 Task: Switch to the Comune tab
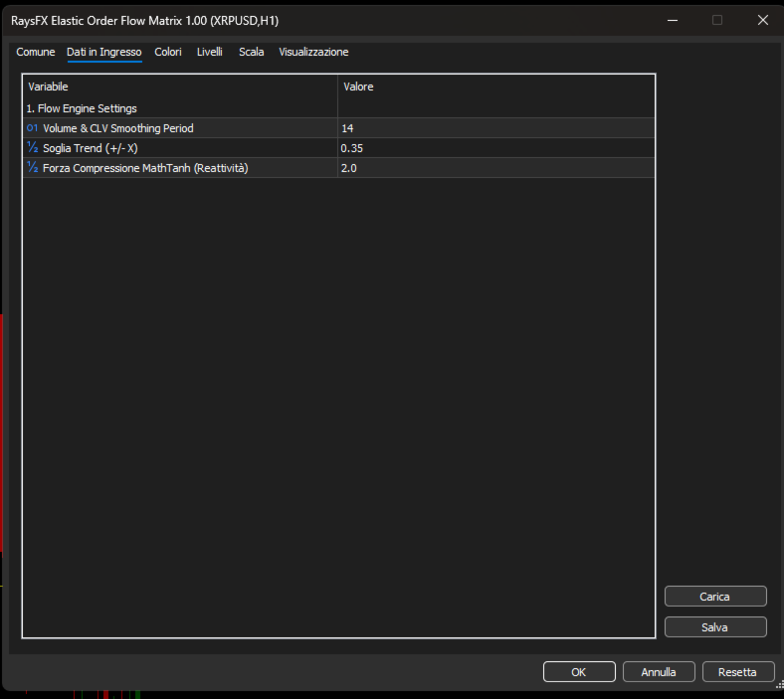(x=36, y=52)
